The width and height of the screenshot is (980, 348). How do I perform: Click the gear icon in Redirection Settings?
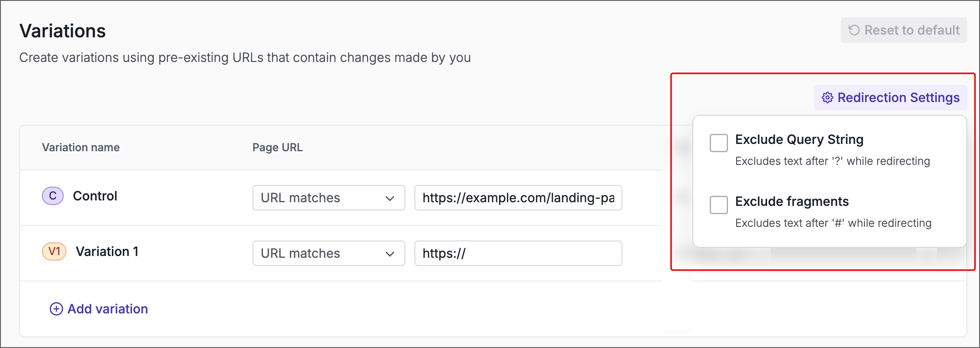[827, 97]
